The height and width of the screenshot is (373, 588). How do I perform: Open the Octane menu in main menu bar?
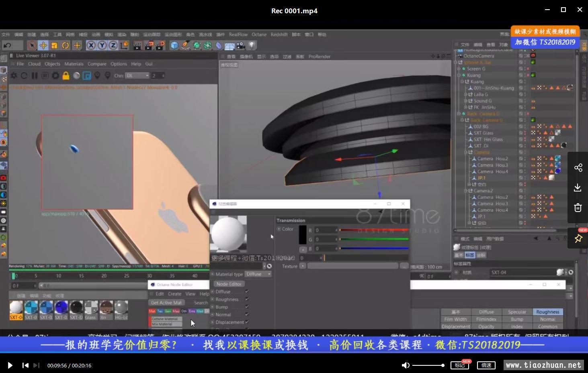click(x=259, y=35)
